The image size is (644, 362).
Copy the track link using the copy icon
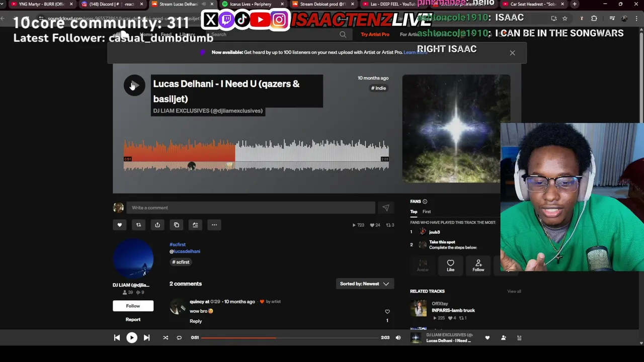click(176, 225)
